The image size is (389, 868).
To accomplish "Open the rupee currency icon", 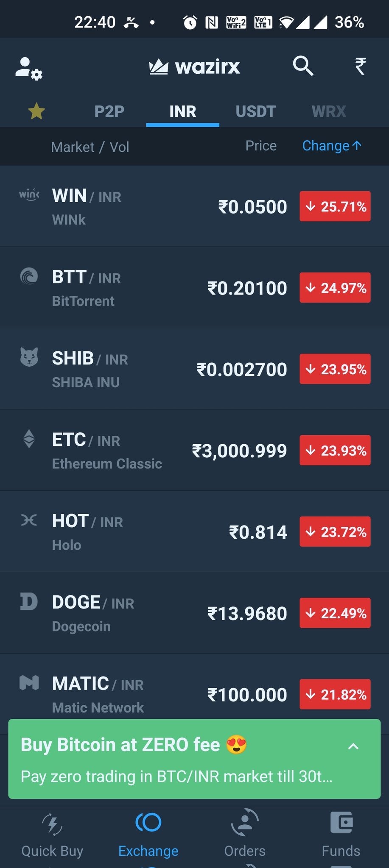I will tap(360, 66).
